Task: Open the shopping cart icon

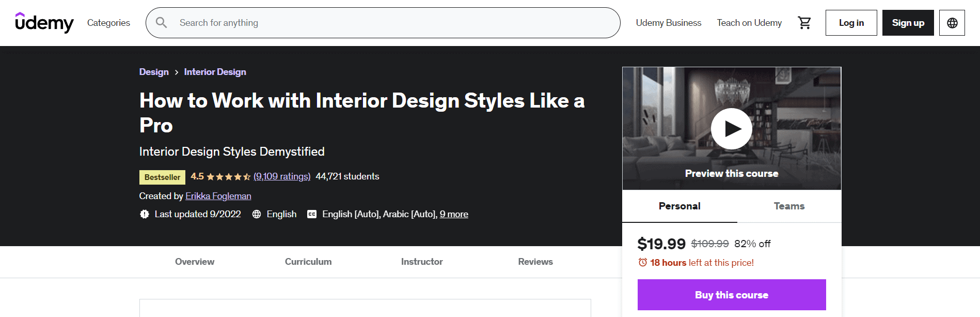Action: (x=804, y=23)
